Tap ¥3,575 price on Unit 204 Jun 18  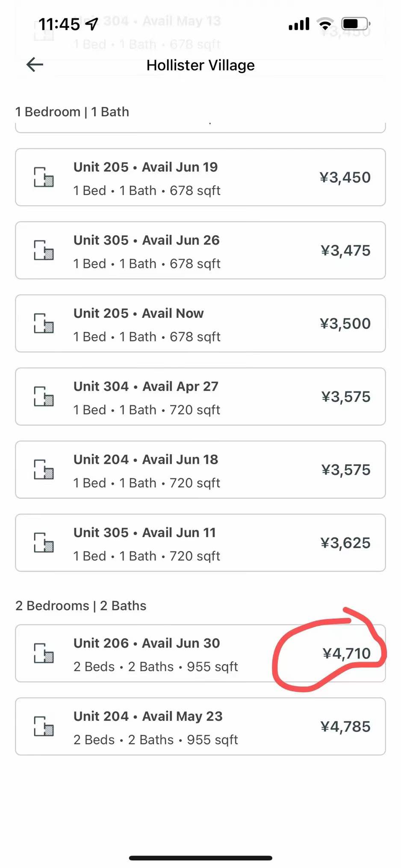coord(345,470)
